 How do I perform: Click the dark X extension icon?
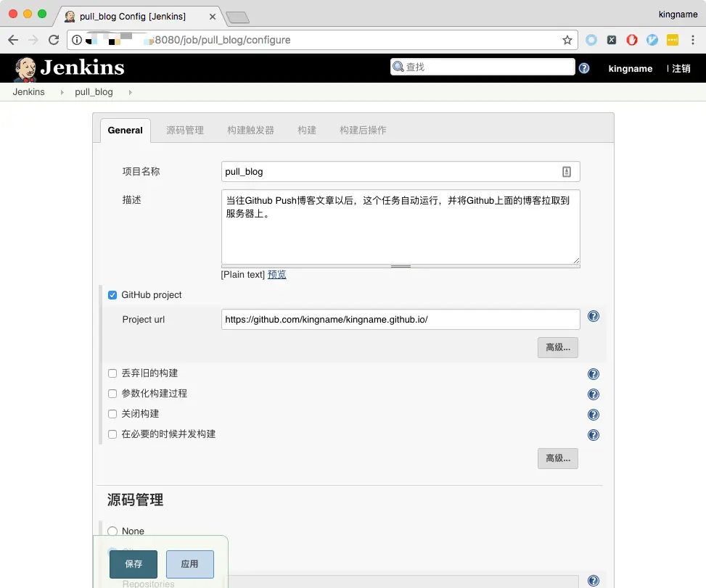(x=612, y=40)
